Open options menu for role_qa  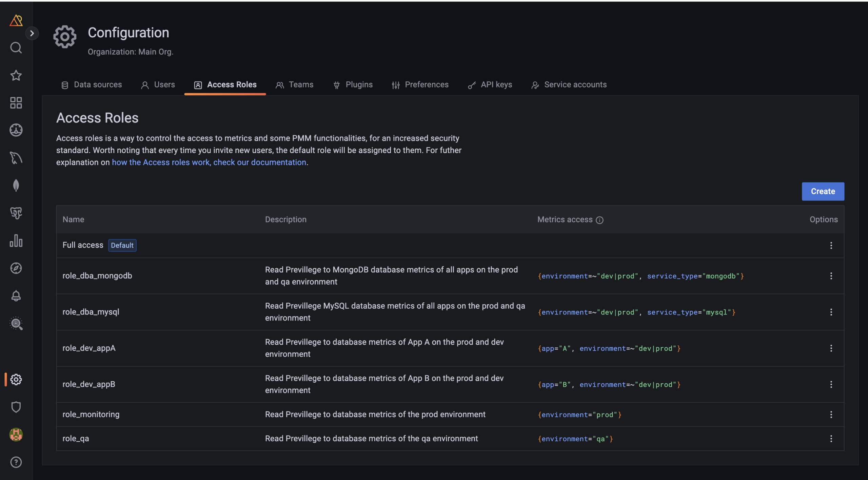pyautogui.click(x=831, y=439)
